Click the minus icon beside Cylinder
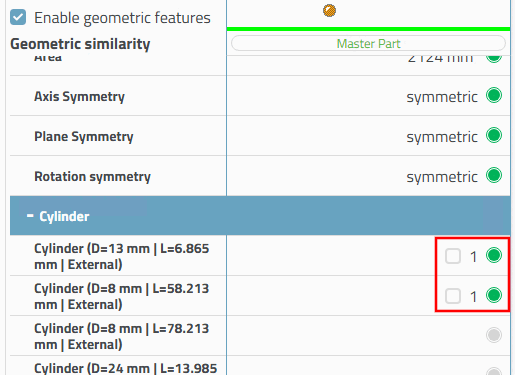The height and width of the screenshot is (375, 515). tap(30, 216)
